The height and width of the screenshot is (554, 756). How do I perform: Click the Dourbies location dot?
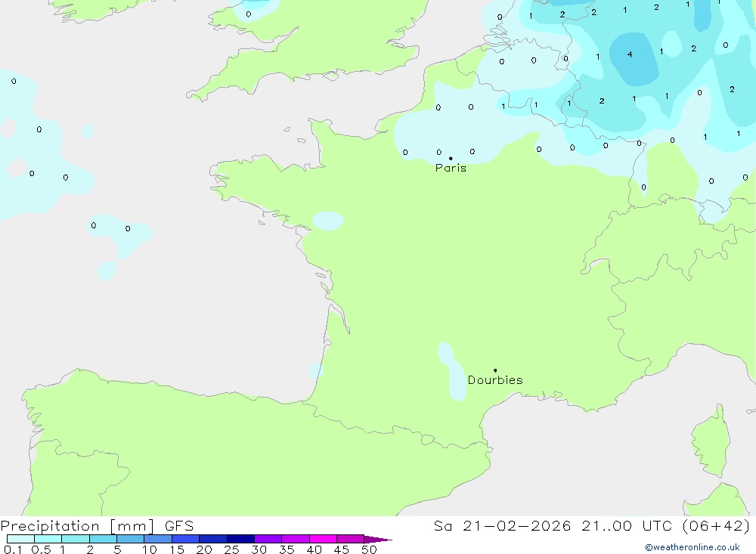pos(495,370)
